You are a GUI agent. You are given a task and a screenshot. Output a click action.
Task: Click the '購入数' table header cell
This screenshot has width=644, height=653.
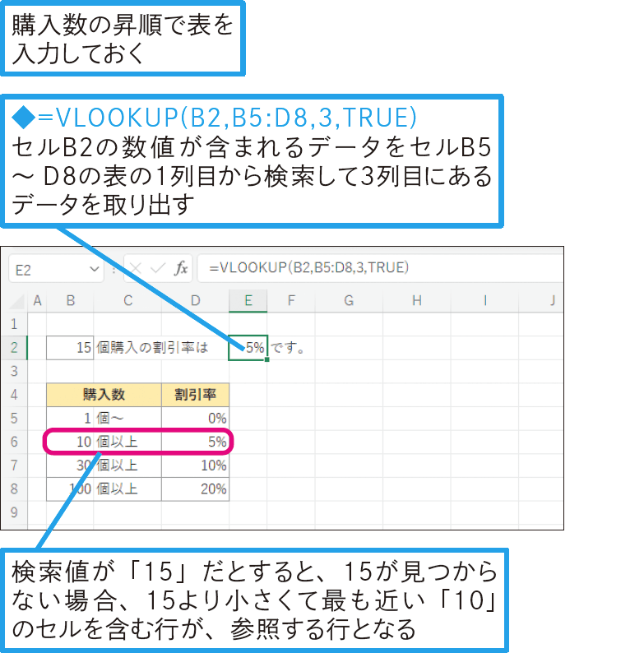point(104,395)
